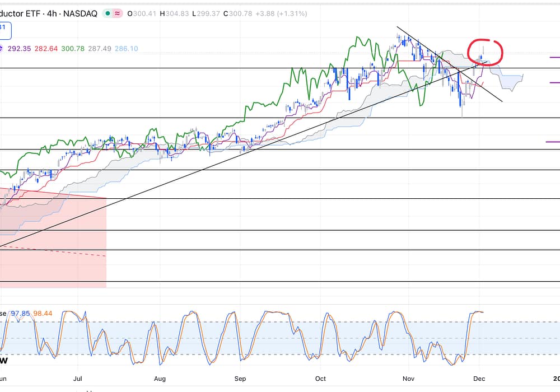This screenshot has width=560, height=392.
Task: Click the green market status dot icon
Action: point(107,12)
